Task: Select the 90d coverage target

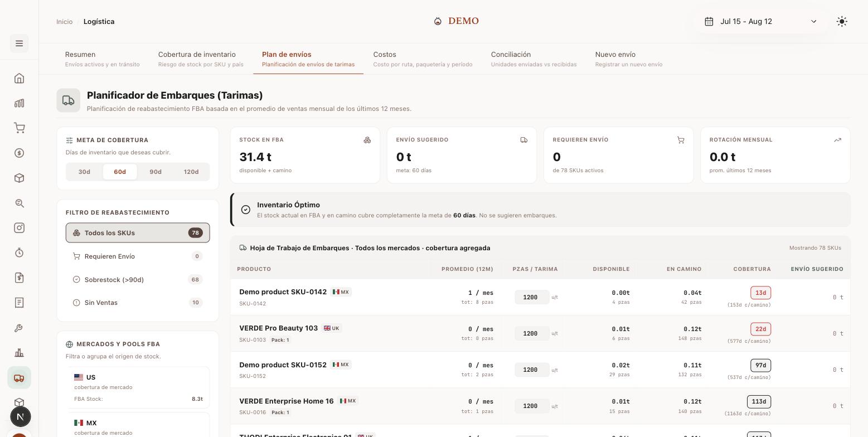Action: (x=156, y=172)
